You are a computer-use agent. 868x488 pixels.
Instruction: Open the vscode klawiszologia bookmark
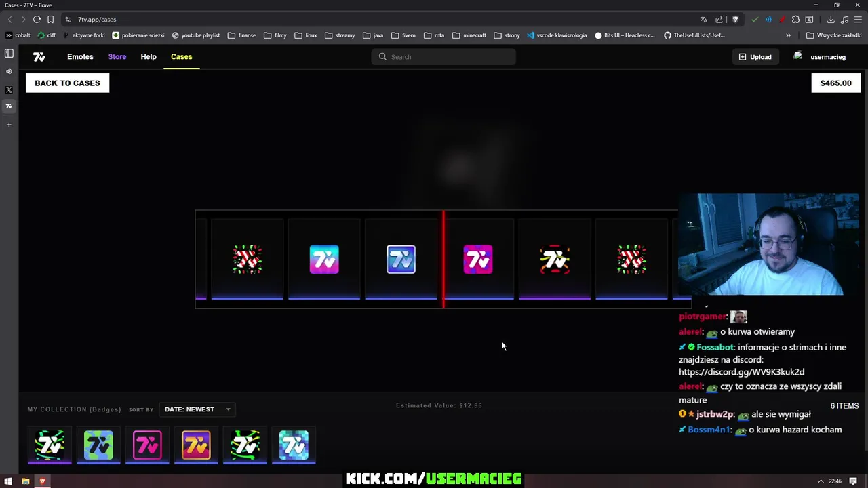pos(557,35)
